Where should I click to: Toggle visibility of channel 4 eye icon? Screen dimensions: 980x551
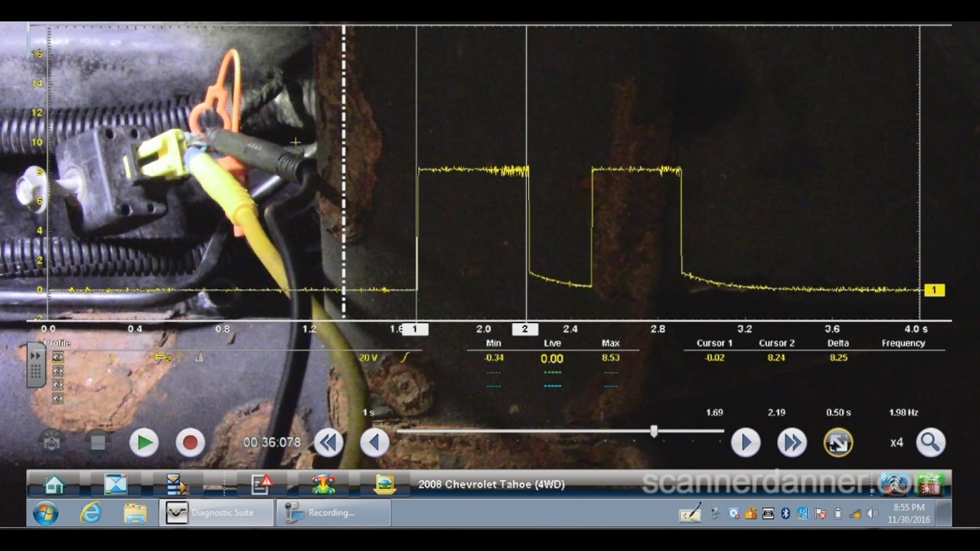pyautogui.click(x=57, y=398)
